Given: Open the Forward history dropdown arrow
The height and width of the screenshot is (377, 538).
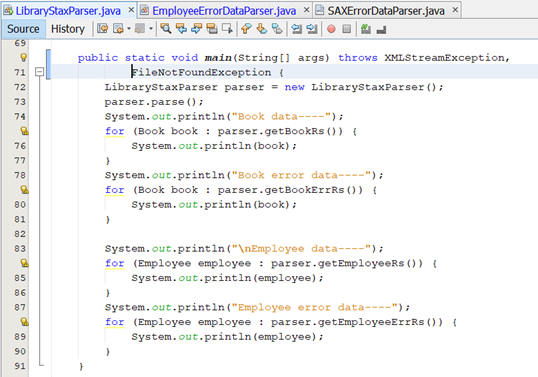Looking at the screenshot, I should click(151, 29).
